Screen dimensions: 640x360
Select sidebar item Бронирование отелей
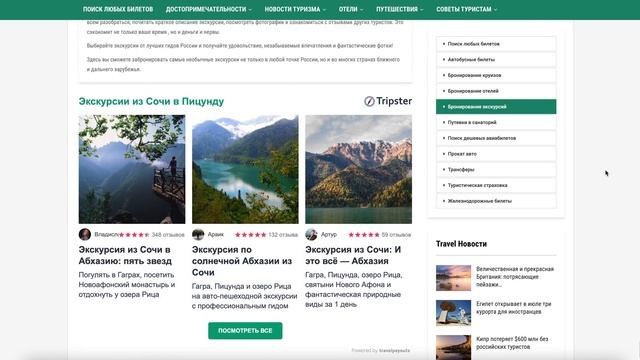(496, 91)
